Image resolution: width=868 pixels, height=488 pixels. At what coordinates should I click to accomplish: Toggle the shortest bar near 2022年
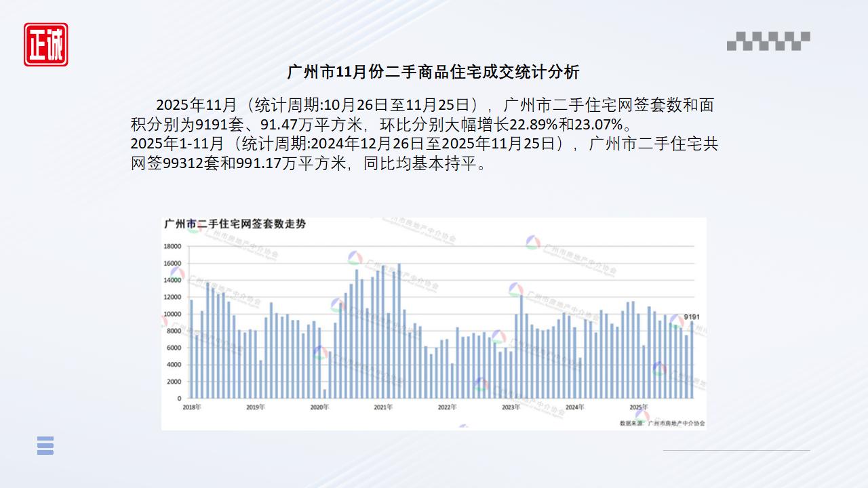[x=452, y=380]
